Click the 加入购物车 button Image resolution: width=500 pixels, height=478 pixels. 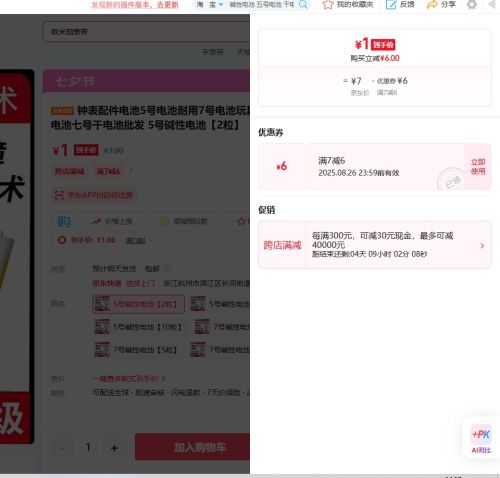pyautogui.click(x=192, y=447)
